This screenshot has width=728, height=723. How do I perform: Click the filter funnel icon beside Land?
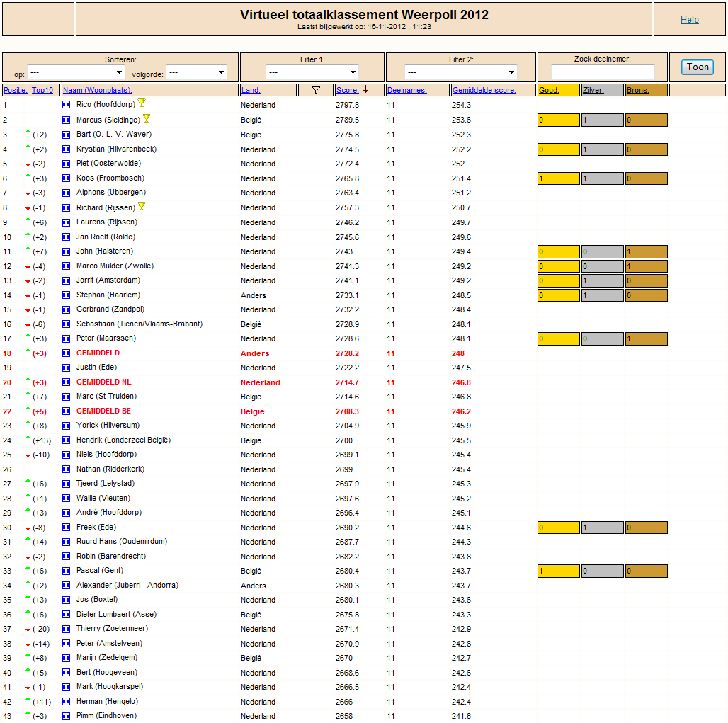click(x=316, y=90)
